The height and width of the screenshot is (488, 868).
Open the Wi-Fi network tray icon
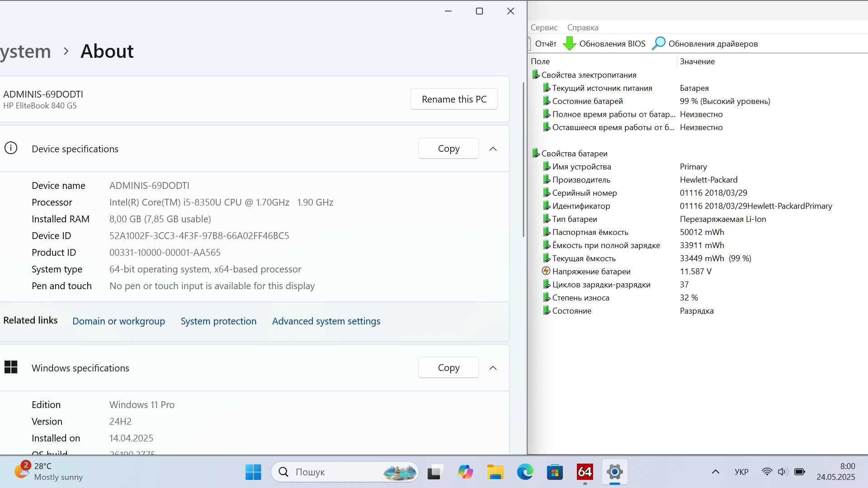tap(767, 472)
